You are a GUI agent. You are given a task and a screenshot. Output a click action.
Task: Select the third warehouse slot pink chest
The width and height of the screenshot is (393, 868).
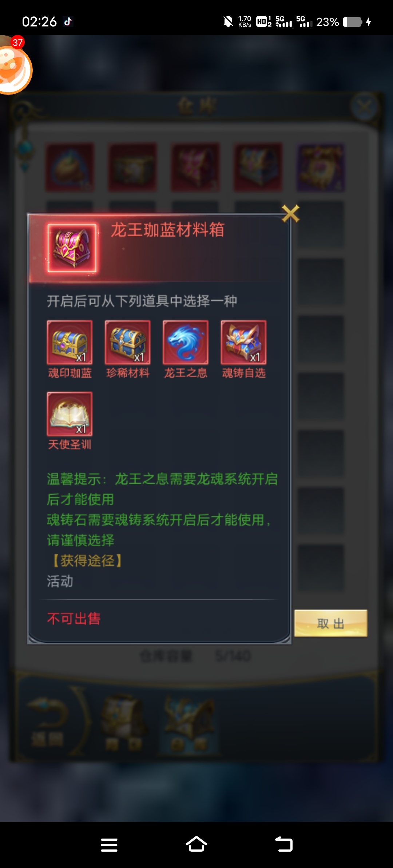click(x=195, y=167)
